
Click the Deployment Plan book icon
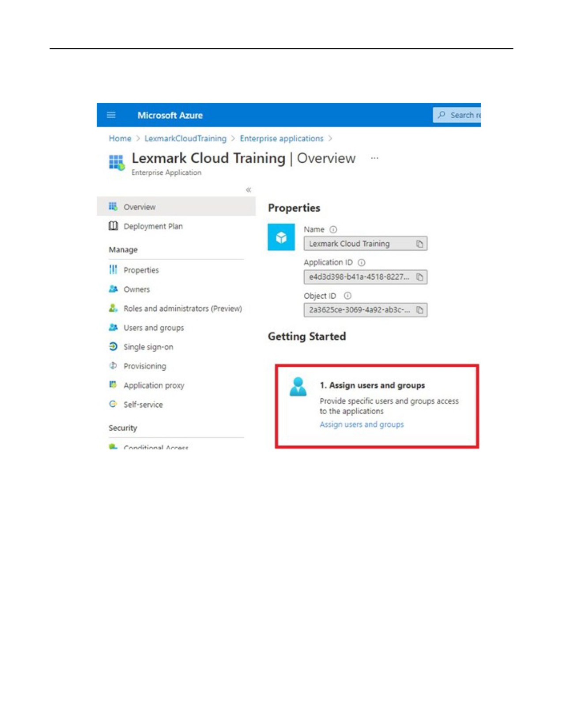point(113,225)
